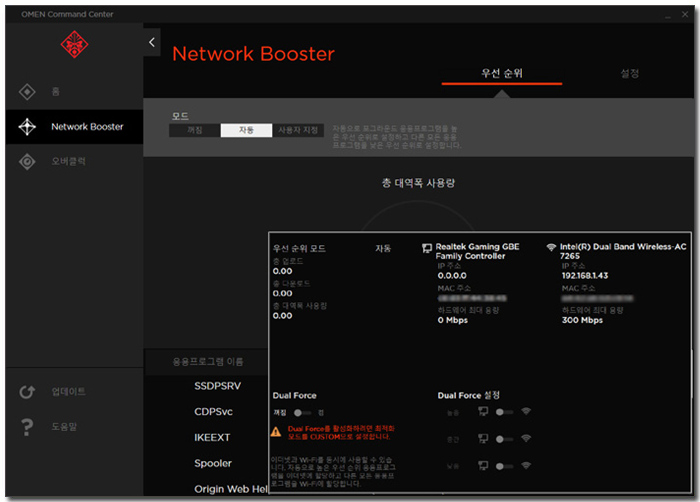Switch to the 우선 순위 tab
Screen dimensions: 700x502
coord(502,73)
